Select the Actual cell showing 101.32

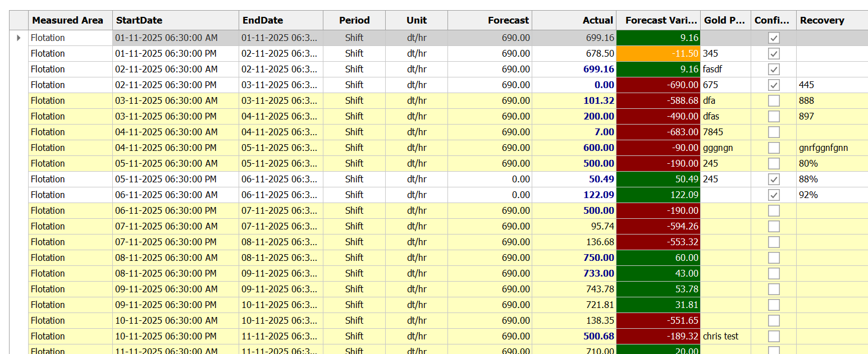pyautogui.click(x=574, y=101)
